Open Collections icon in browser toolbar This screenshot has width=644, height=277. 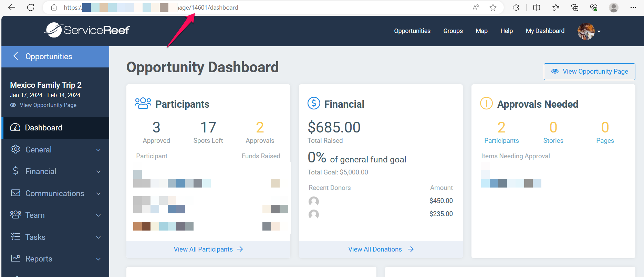(x=575, y=7)
